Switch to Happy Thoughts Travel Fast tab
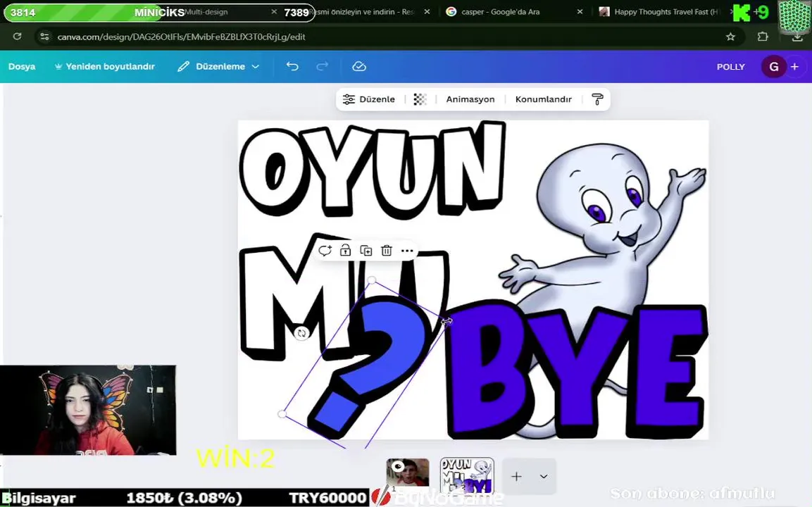812x507 pixels. point(666,11)
